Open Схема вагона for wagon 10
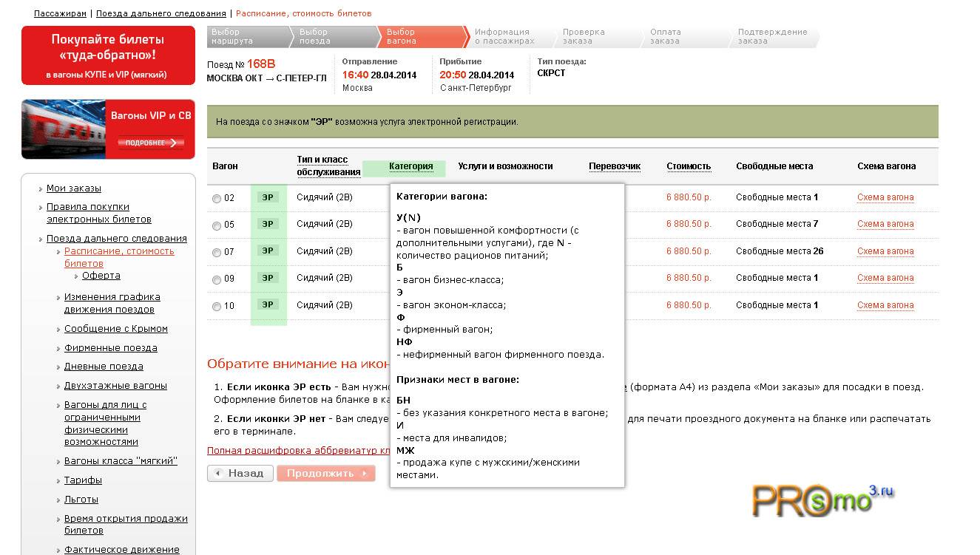The image size is (980, 555). pos(885,305)
